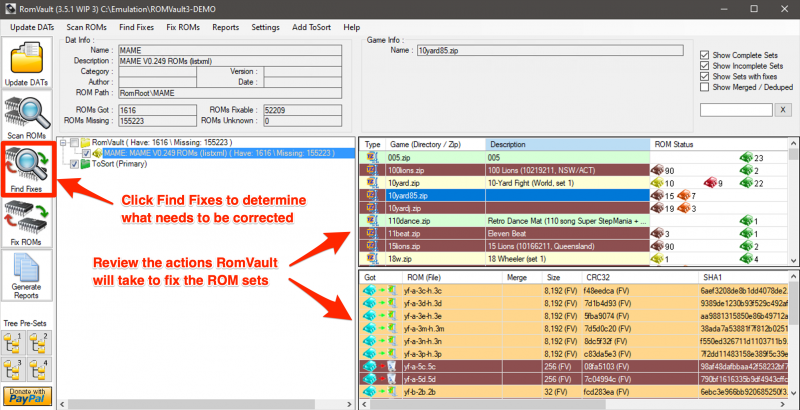The image size is (800, 410).
Task: Click the game filter search text field
Action: coord(736,110)
